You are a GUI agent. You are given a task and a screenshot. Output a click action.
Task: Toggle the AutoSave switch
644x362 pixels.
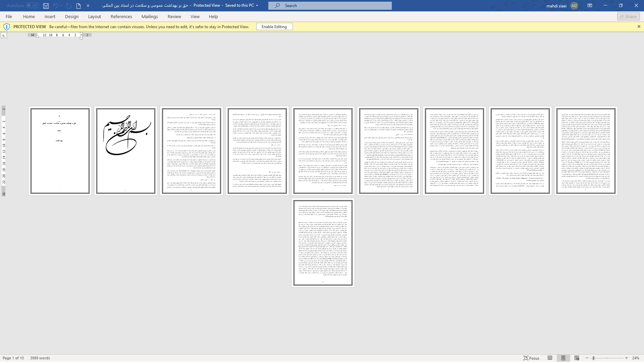tap(33, 5)
